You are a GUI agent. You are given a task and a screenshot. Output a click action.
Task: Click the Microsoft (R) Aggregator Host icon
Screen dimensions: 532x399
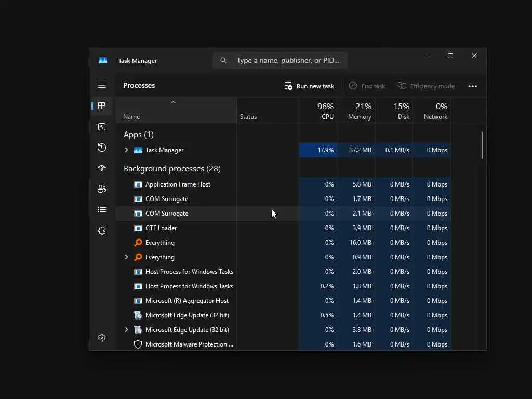coord(138,301)
